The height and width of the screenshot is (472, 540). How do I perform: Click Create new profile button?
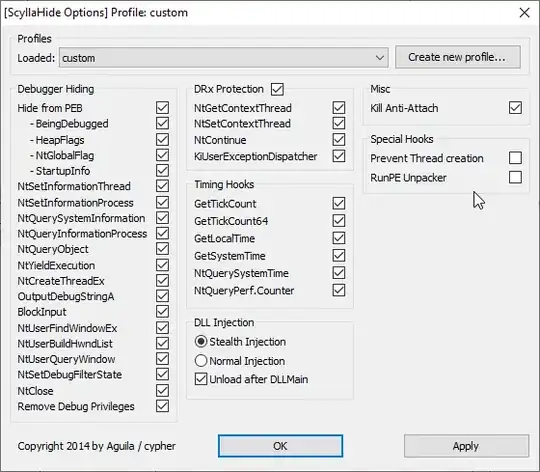tap(458, 57)
